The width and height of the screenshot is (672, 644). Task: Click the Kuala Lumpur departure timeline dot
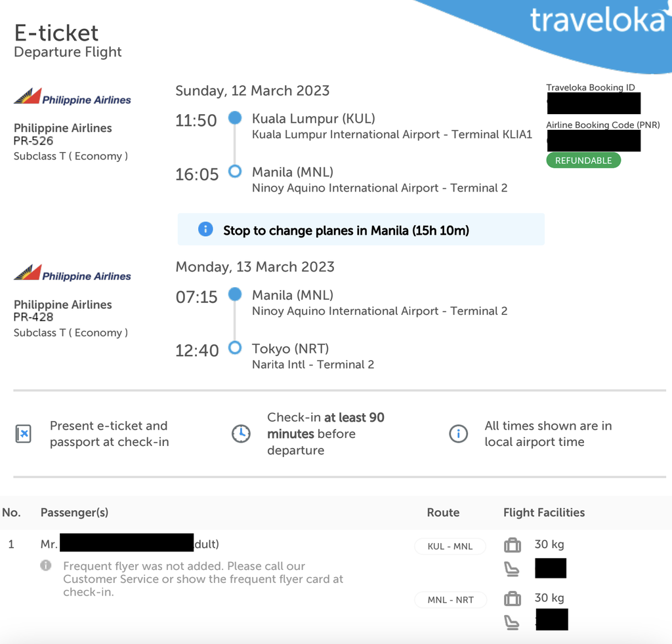click(235, 118)
